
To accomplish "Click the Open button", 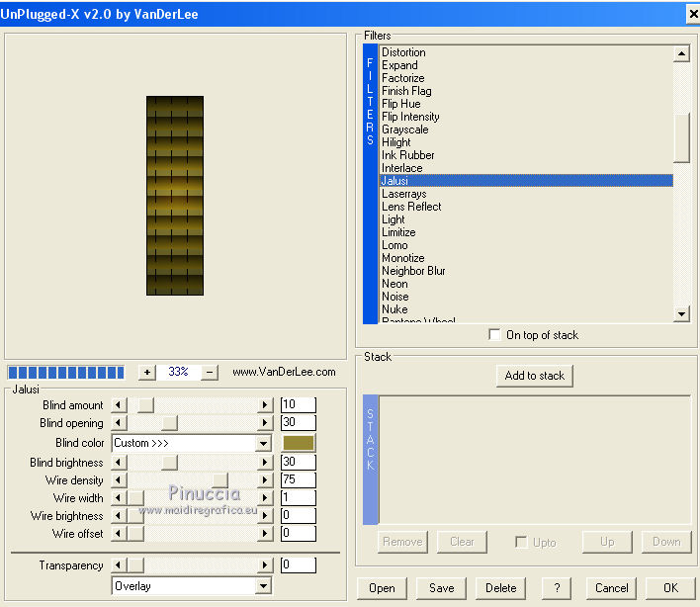I will tap(382, 588).
